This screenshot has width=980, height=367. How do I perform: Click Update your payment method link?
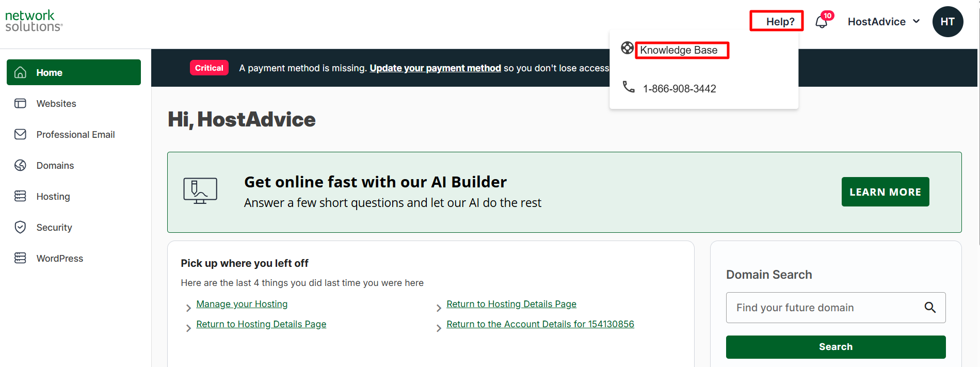pyautogui.click(x=435, y=68)
